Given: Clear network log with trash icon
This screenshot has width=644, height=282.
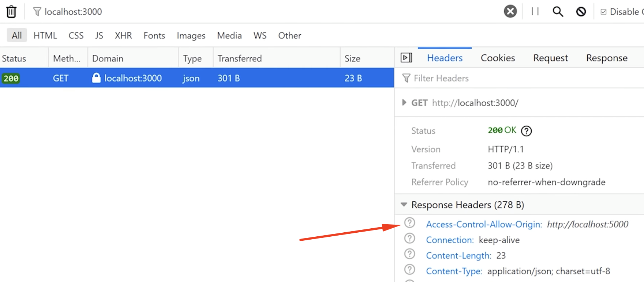Looking at the screenshot, I should click(11, 12).
